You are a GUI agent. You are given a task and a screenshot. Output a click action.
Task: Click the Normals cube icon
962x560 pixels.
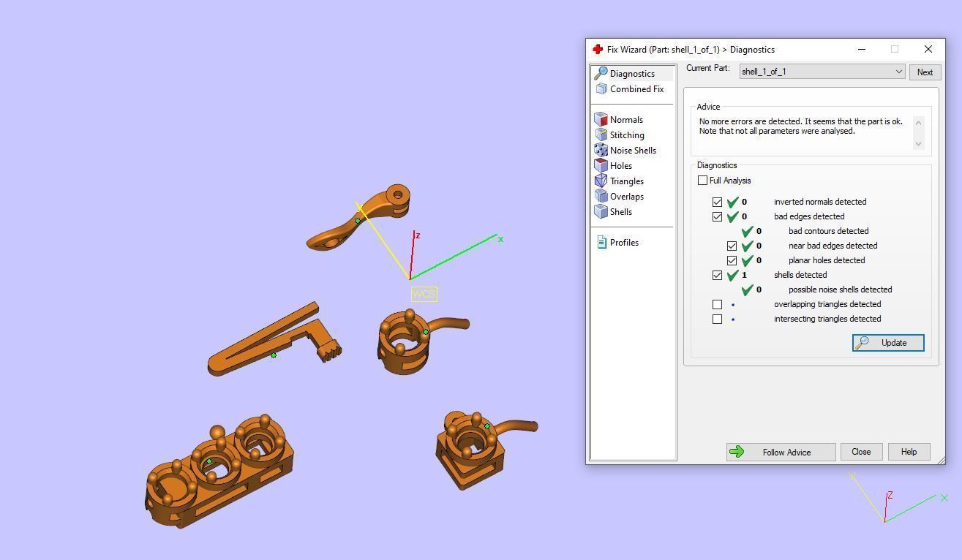coord(601,119)
